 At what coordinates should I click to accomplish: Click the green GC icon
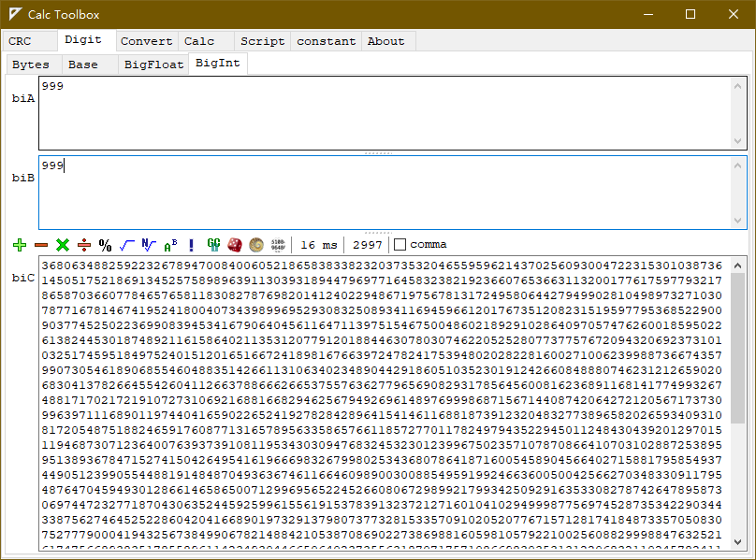(213, 245)
